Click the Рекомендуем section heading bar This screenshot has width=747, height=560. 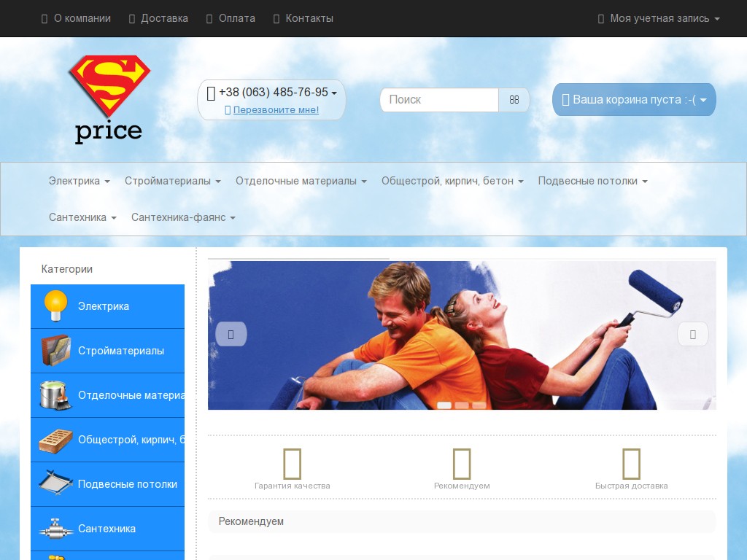(x=462, y=521)
